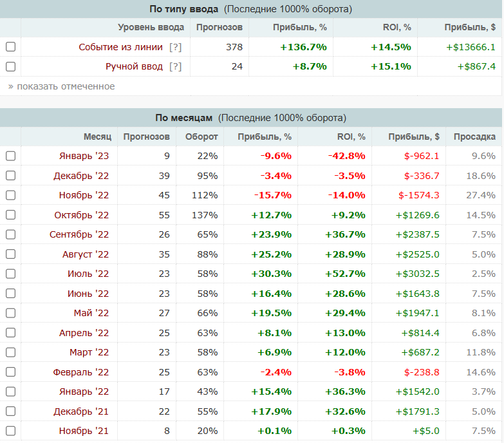Tick the Событие из линии checkbox
Image resolution: width=504 pixels, height=443 pixels.
click(10, 47)
